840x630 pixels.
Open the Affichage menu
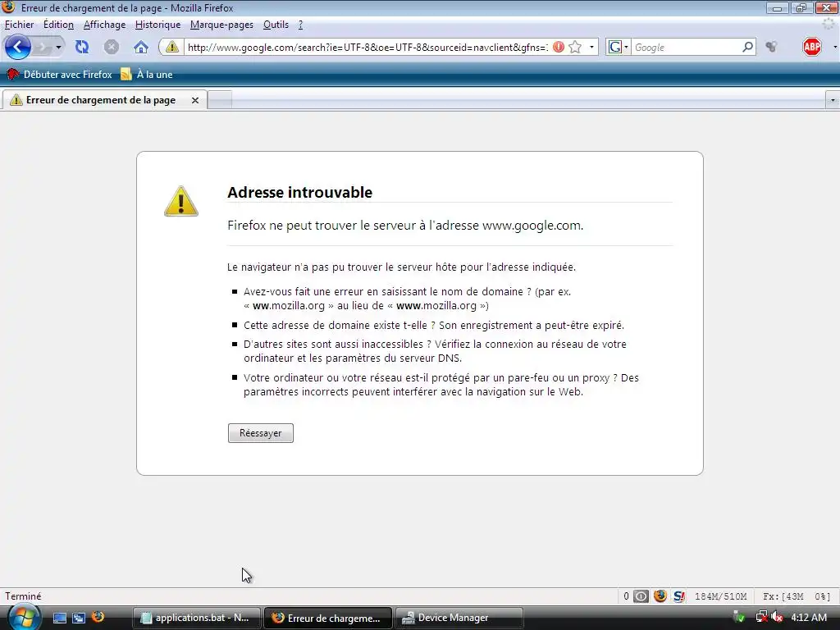104,25
